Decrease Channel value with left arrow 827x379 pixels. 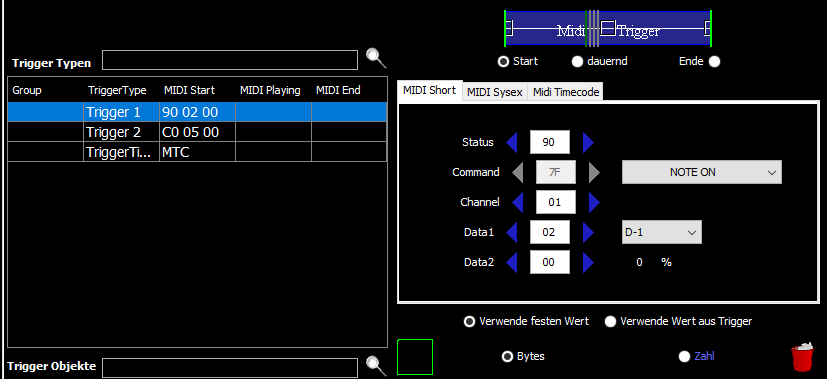(517, 202)
